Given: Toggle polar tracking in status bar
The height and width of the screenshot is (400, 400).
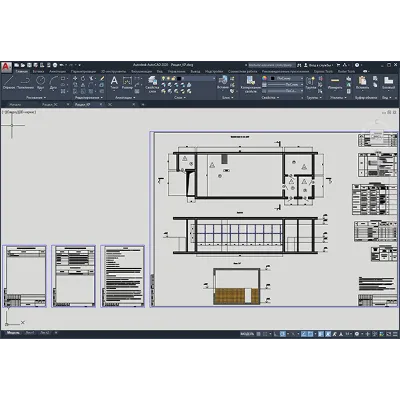Looking at the screenshot, I should pyautogui.click(x=282, y=334).
